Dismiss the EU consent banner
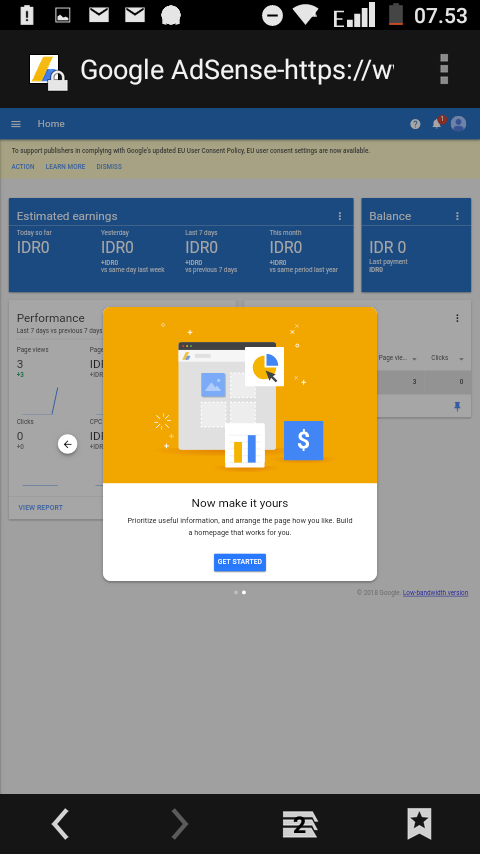 tap(109, 167)
